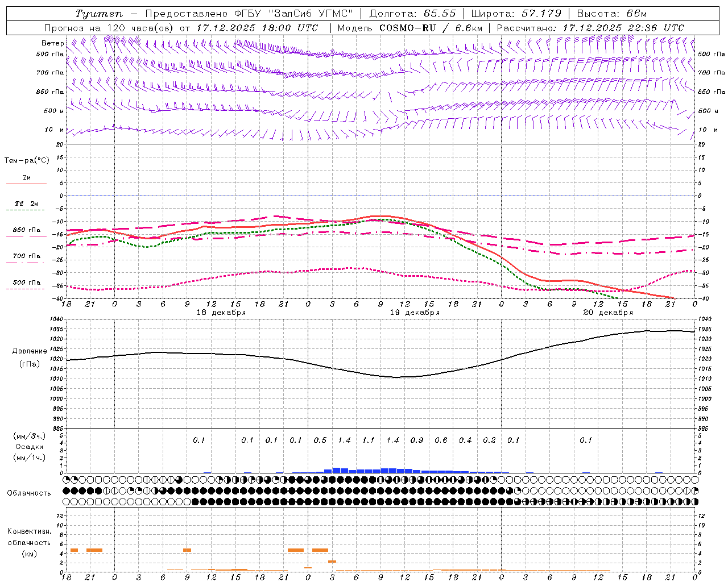The height and width of the screenshot is (582, 728).
Task: Click the 'Модель COSMO-RU / 6.6км' text
Action: click(x=410, y=28)
